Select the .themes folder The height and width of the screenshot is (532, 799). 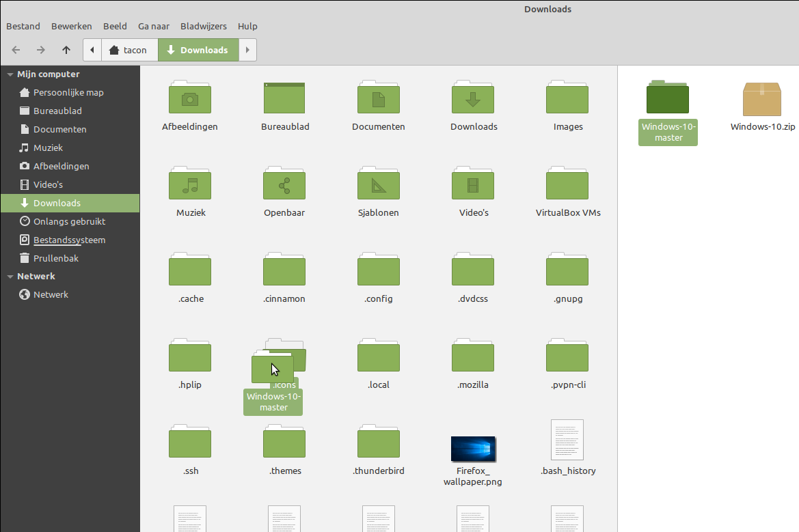(x=284, y=442)
